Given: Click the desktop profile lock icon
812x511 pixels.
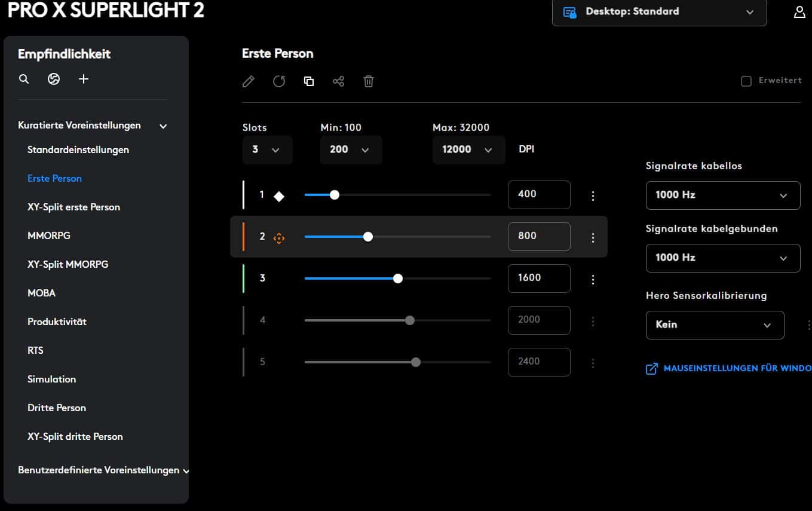Looking at the screenshot, I should pos(569,13).
